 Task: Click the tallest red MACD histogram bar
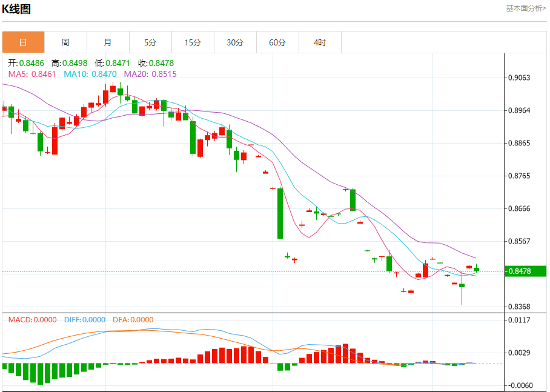point(345,353)
